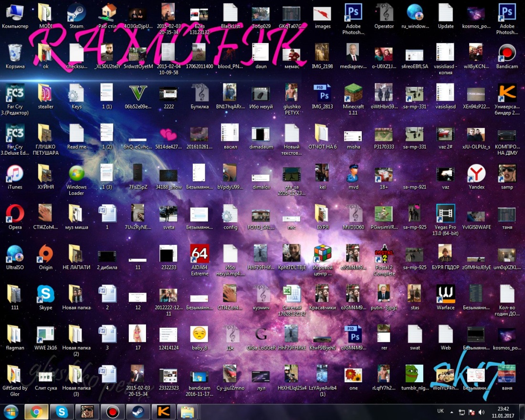Open the Windows Start button
The width and height of the screenshot is (525, 420).
10,411
